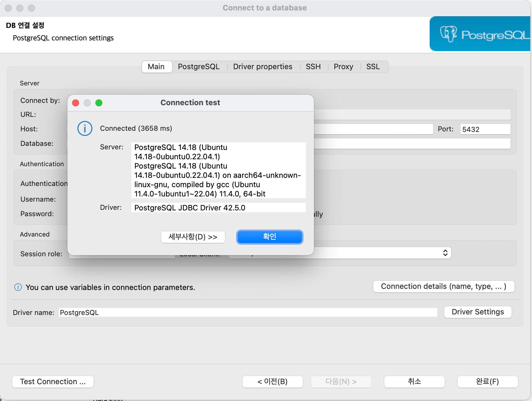The image size is (532, 401).
Task: Click the variables in connection parameters hint
Action: (x=110, y=287)
